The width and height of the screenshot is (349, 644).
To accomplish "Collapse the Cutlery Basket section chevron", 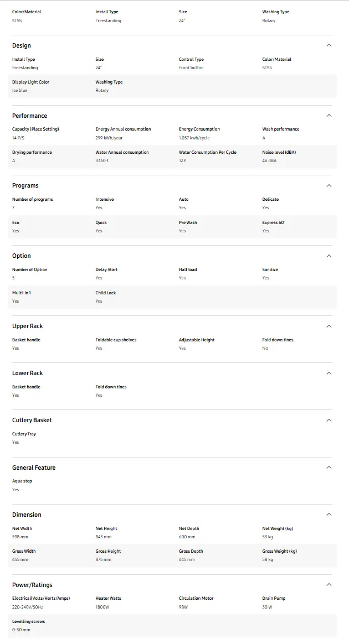I will [x=329, y=420].
